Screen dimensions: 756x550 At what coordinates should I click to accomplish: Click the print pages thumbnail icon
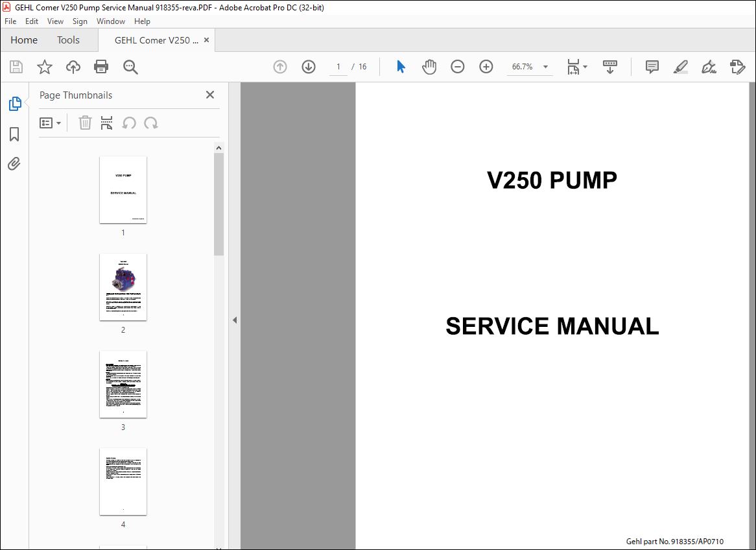point(106,123)
